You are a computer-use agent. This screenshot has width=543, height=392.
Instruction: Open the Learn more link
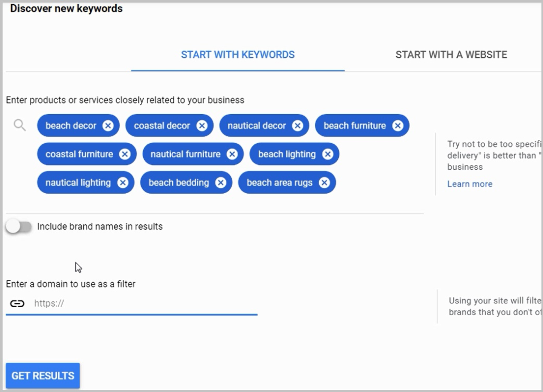pyautogui.click(x=470, y=184)
